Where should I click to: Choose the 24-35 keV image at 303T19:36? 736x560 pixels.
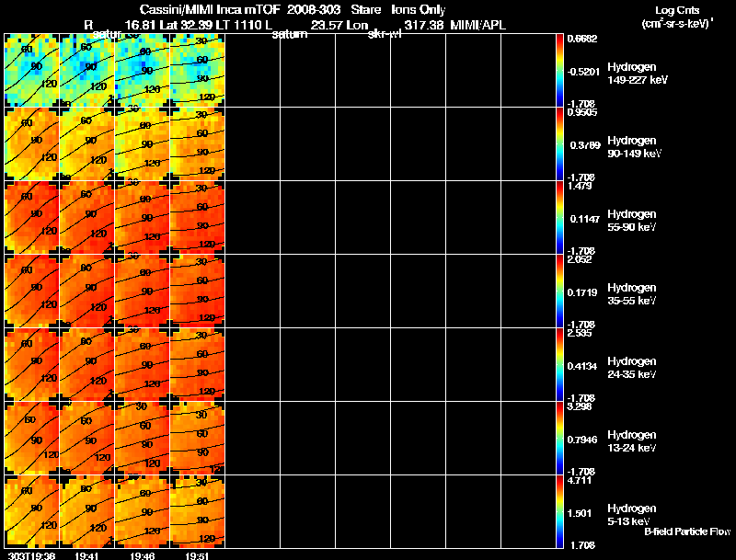click(31, 364)
